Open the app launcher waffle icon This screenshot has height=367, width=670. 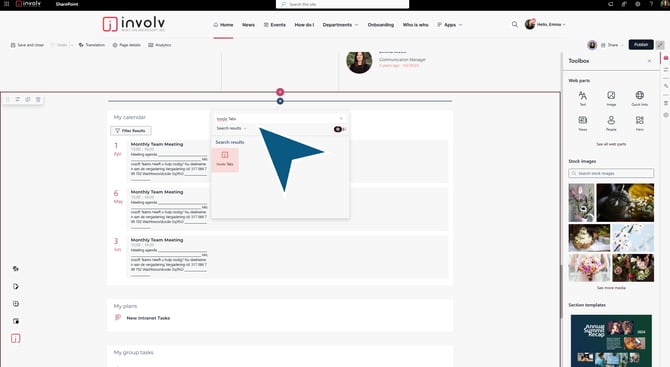pos(6,4)
